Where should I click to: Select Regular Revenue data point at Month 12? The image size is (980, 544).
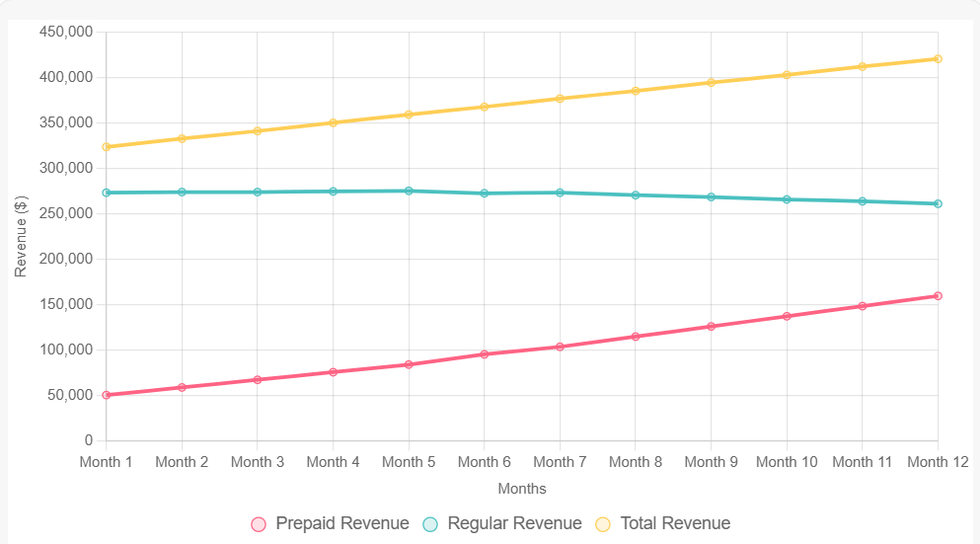coord(938,204)
